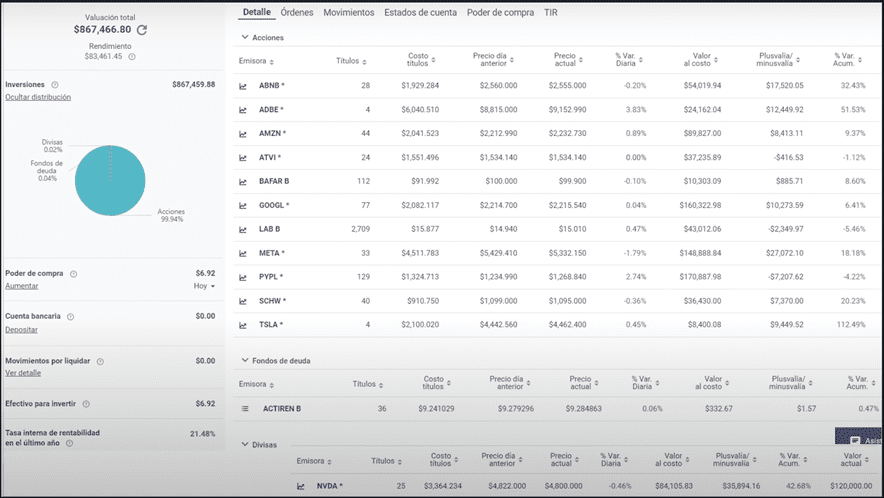Screen dimensions: 884x498
Task: Click info icon under Rendimiento amount
Action: tap(132, 56)
